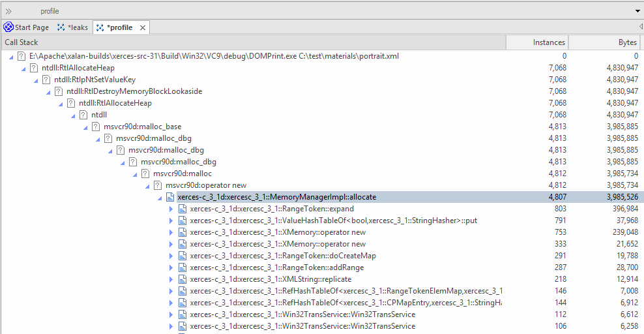The image size is (644, 334).
Task: Collapse the msvcr90d:malloc node
Action: (x=134, y=174)
